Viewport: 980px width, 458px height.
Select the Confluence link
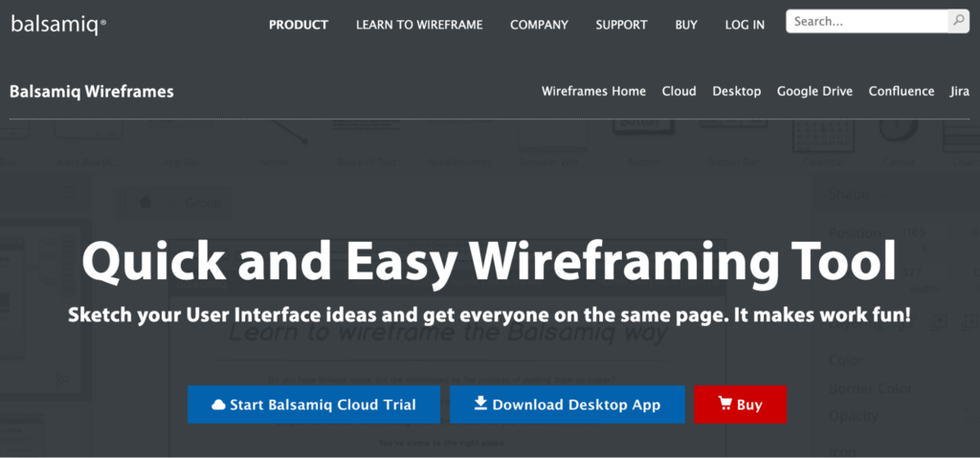[x=902, y=92]
